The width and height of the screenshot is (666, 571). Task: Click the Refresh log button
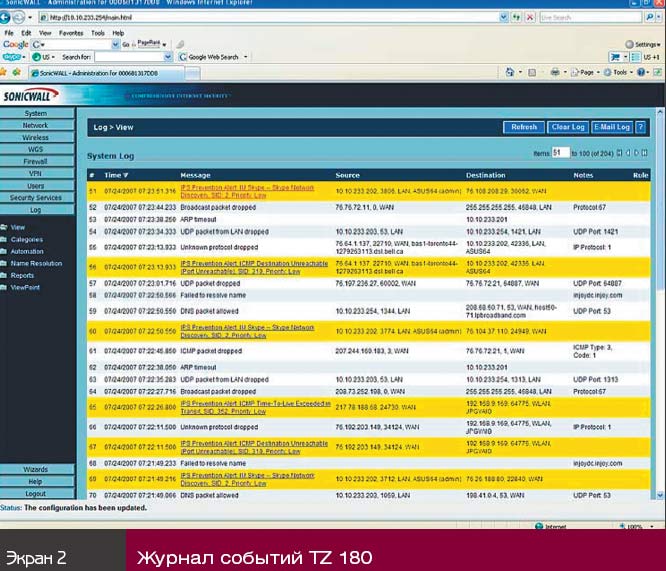tap(524, 127)
